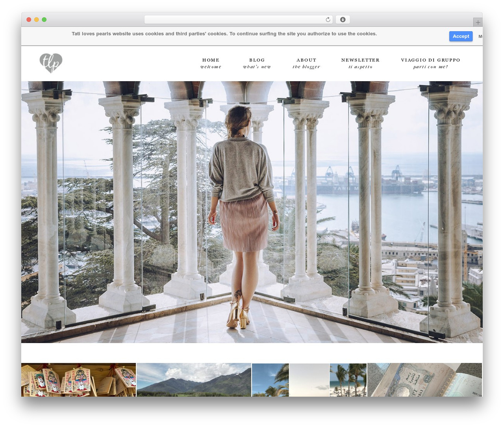Viewport: 504px width, 427px height.
Task: Open the palm trees beach thumbnail
Action: [x=309, y=380]
